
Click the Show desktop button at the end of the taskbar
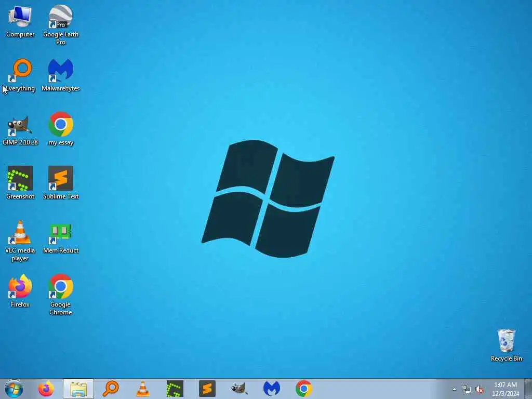[528, 389]
